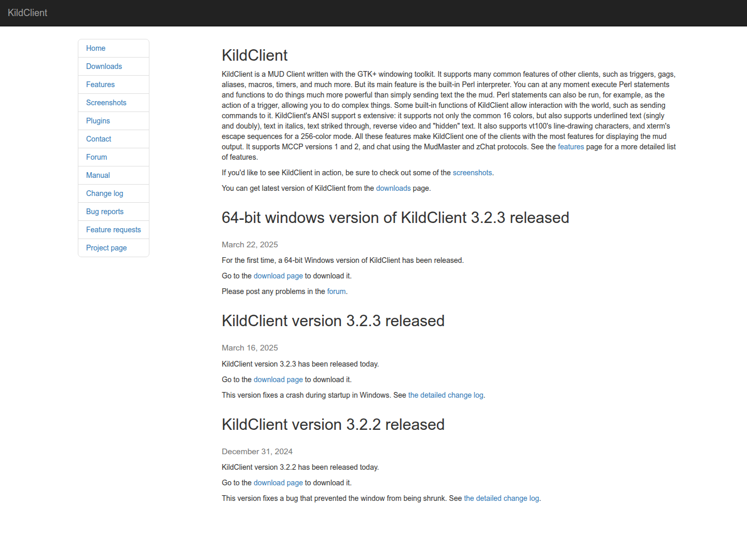
Task: Open the Forum sidebar link
Action: coord(114,157)
